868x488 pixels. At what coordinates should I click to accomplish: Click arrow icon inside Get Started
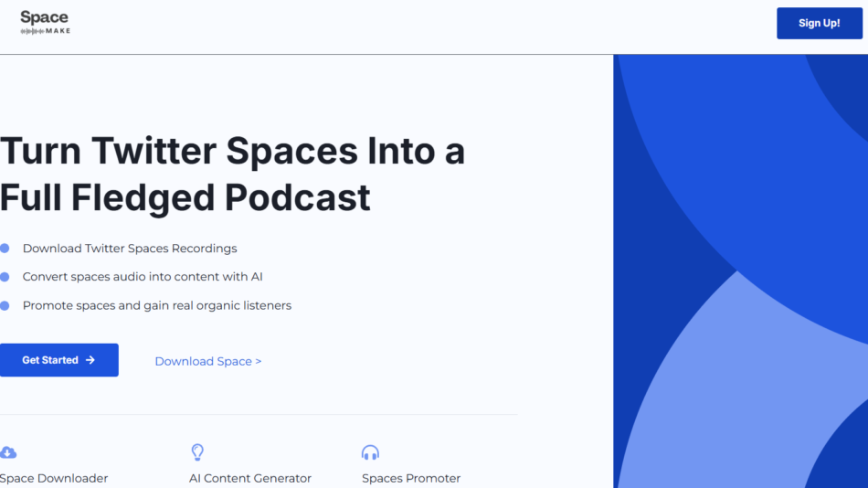(90, 360)
